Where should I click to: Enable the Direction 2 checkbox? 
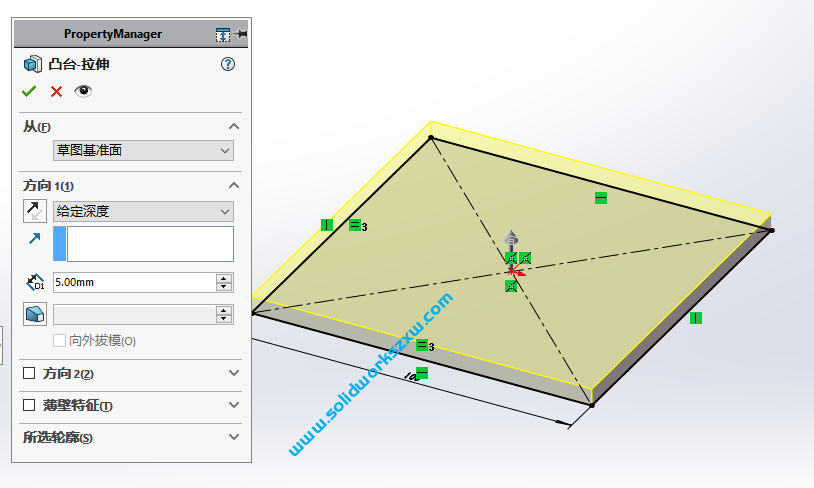[x=29, y=373]
